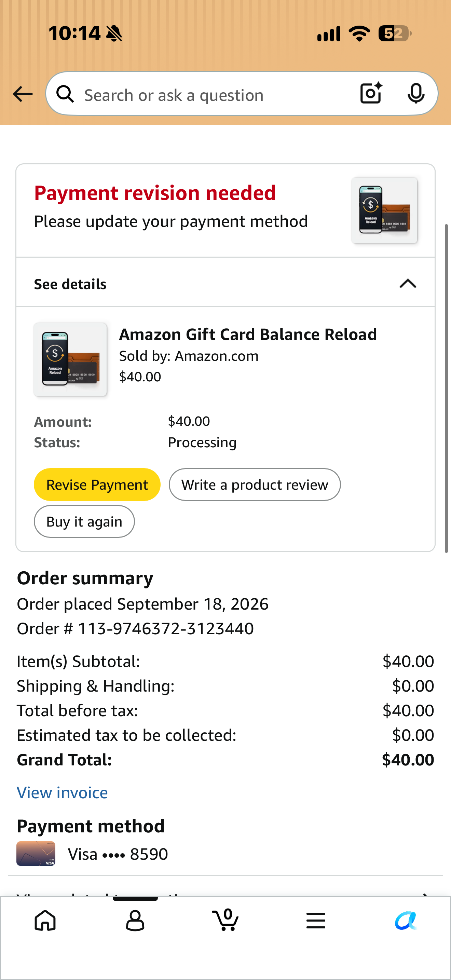Click the page scrollbar on the right
Viewport: 451px width, 980px height.
tap(447, 388)
